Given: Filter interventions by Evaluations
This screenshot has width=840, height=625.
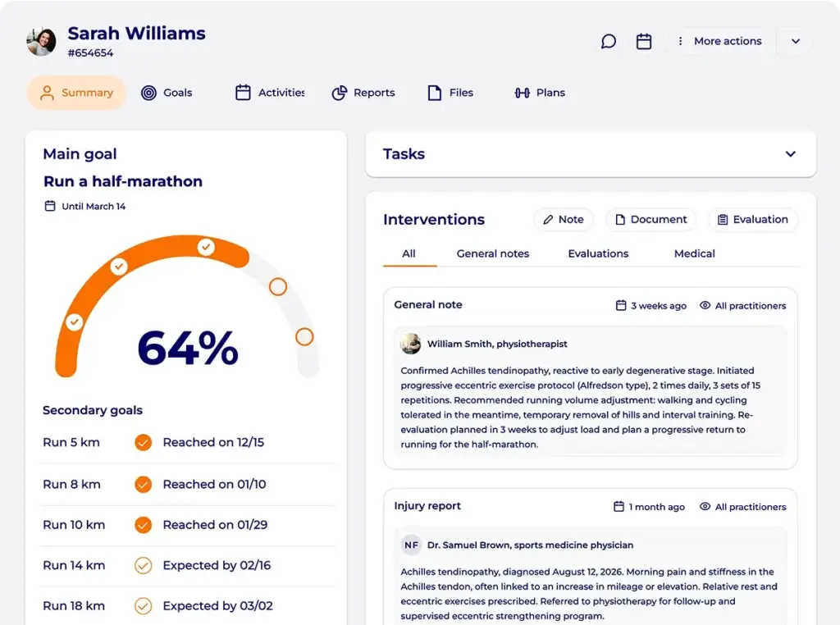Looking at the screenshot, I should [x=598, y=254].
